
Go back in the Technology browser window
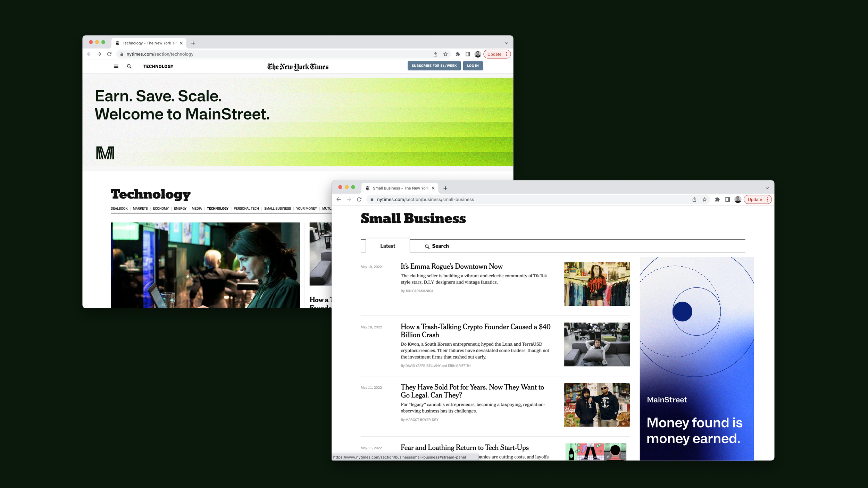pyautogui.click(x=89, y=54)
